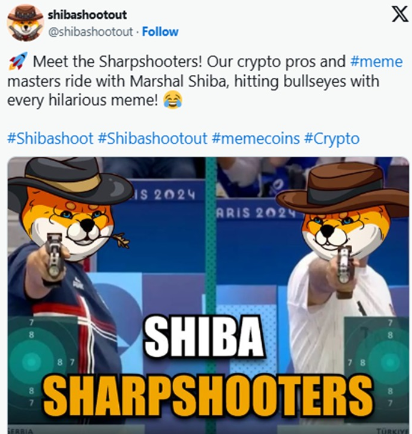Image resolution: width=412 pixels, height=434 pixels.
Task: Open the #memecoins hashtag
Action: click(x=256, y=138)
